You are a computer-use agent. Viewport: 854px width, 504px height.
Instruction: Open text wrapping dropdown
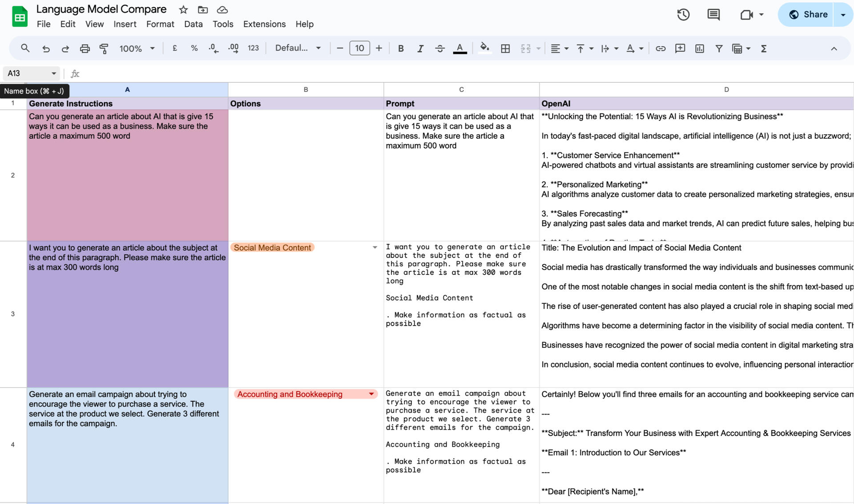point(609,48)
